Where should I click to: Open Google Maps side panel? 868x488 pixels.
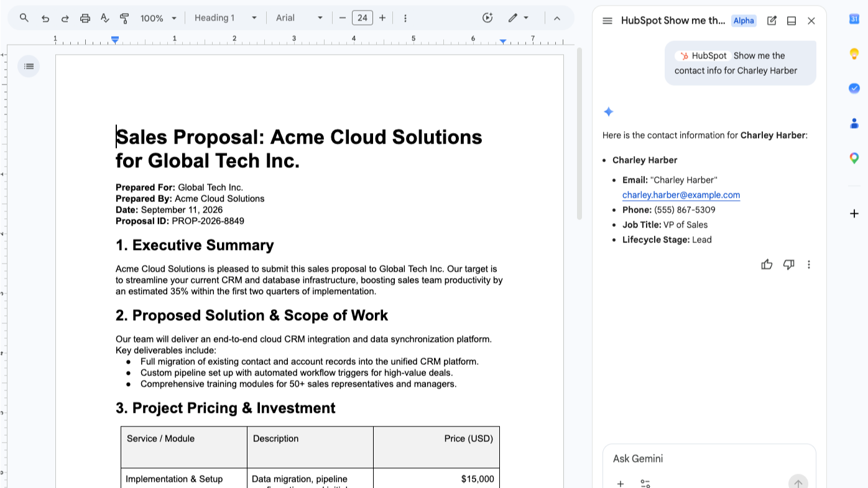pos(854,158)
